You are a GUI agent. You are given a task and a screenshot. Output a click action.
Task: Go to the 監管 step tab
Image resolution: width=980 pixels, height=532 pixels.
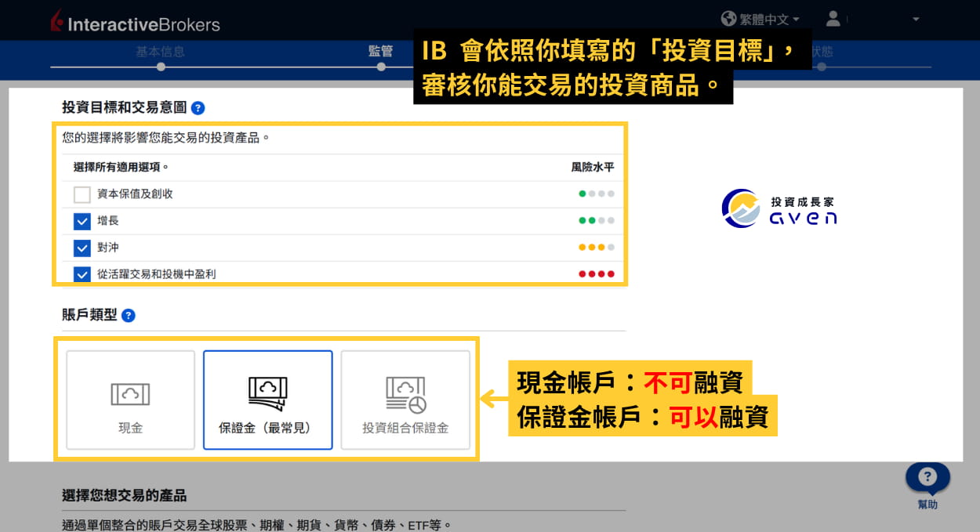pos(380,52)
